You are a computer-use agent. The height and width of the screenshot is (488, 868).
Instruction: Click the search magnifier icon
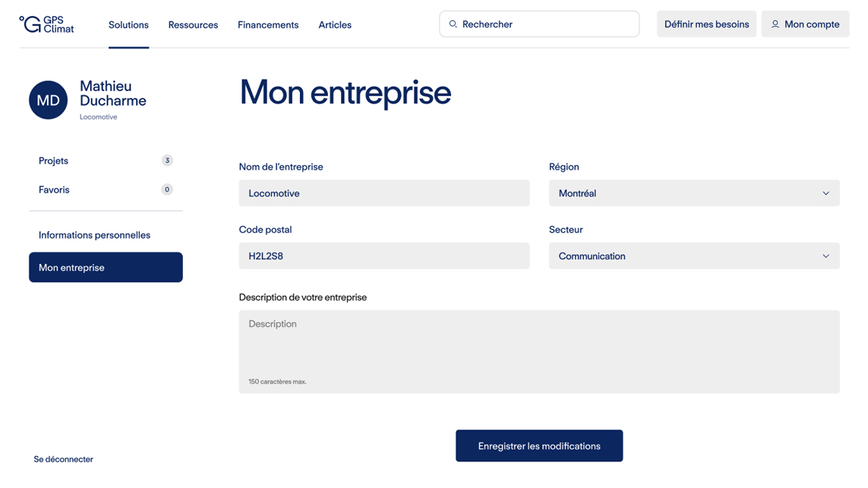click(453, 24)
